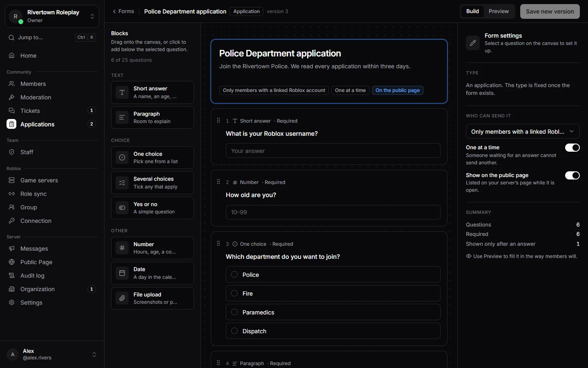
Task: Click the Game servers icon
Action: 12,180
